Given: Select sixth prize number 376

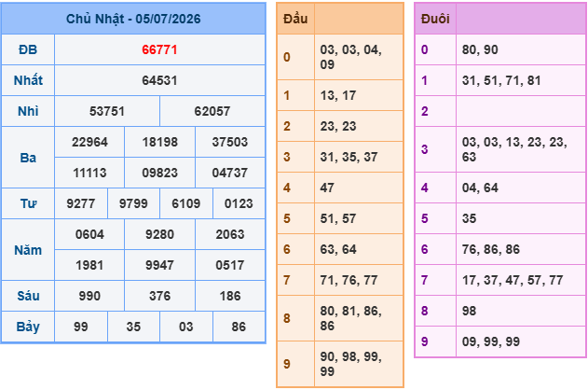Looking at the screenshot, I should click(159, 296).
